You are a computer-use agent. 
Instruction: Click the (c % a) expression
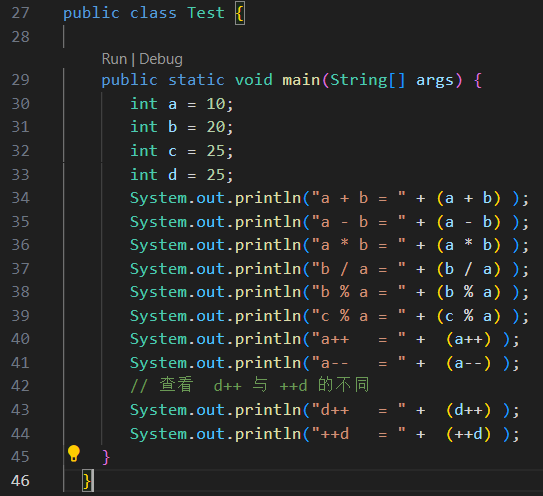469,316
